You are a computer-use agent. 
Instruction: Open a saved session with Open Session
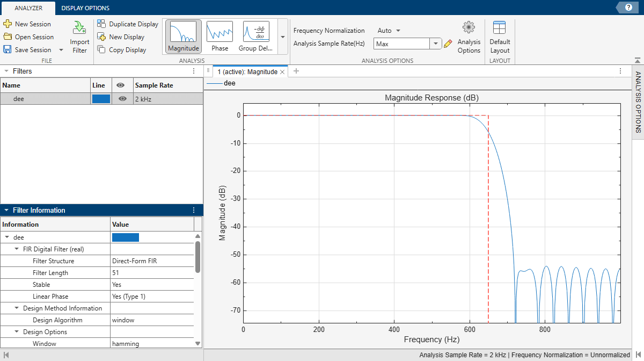tap(28, 37)
